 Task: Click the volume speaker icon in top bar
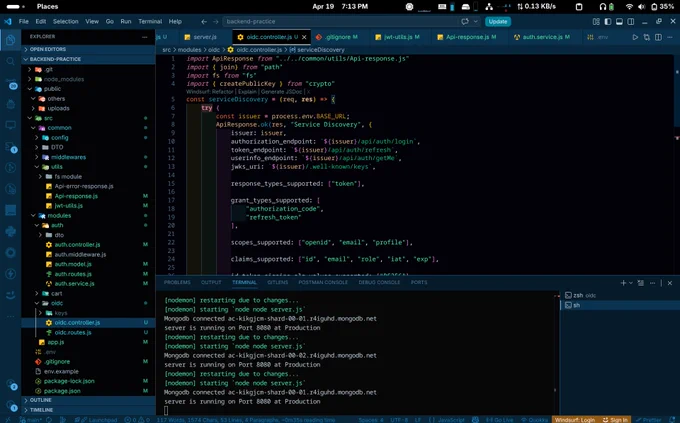click(642, 7)
